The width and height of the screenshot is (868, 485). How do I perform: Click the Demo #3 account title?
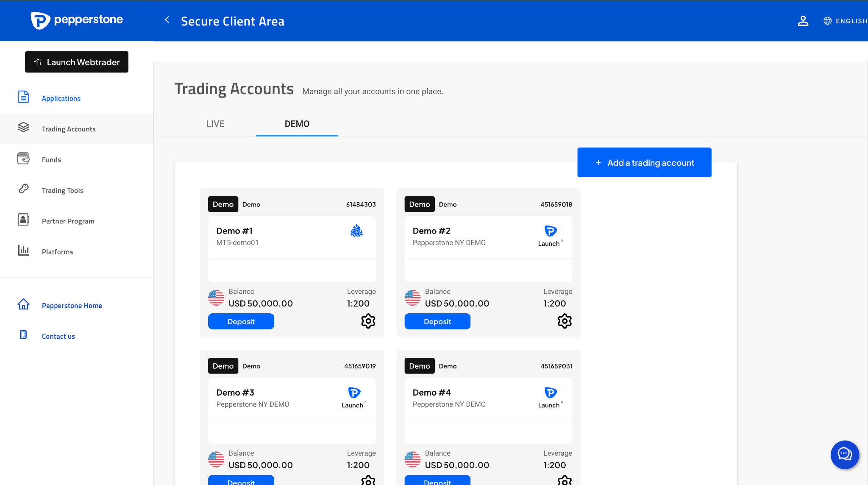click(235, 392)
